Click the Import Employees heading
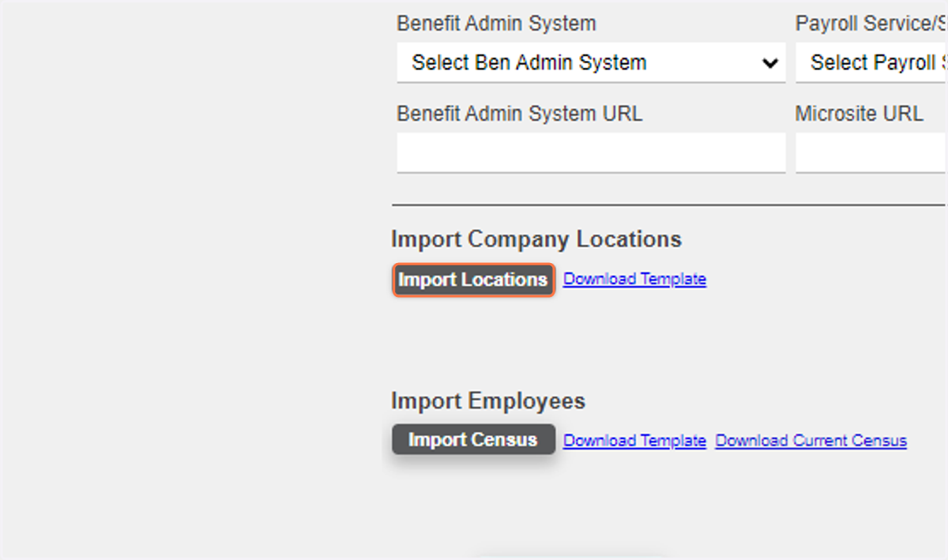Viewport: 948px width, 560px height. tap(488, 401)
